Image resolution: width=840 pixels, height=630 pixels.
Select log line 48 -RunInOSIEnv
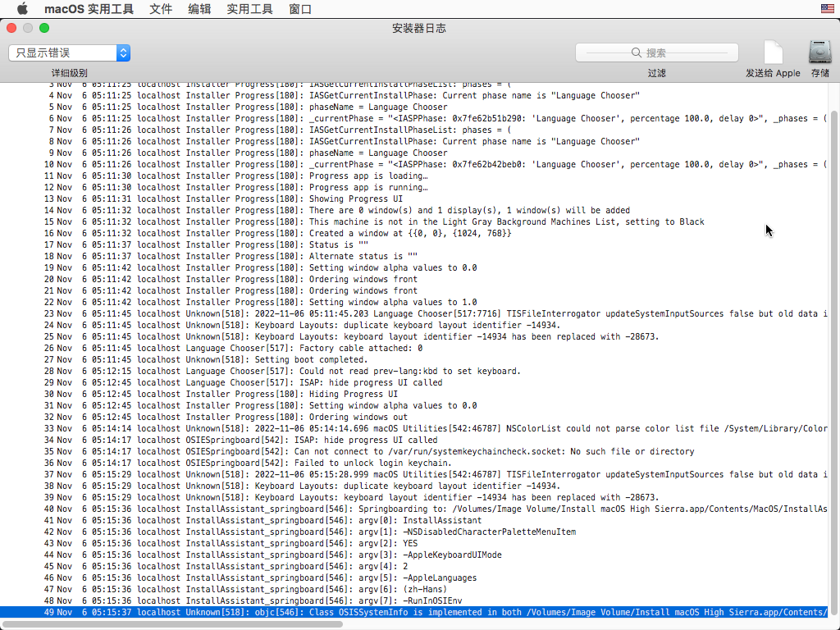click(x=413, y=601)
